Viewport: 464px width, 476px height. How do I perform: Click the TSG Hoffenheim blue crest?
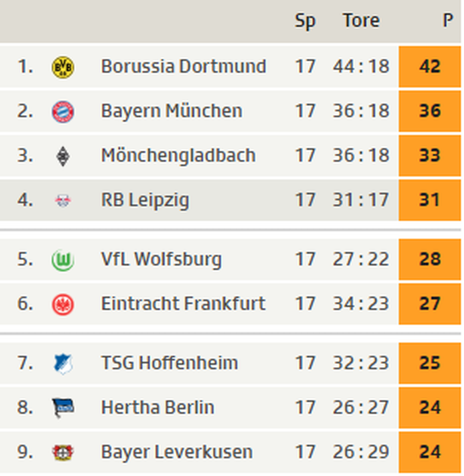63,363
